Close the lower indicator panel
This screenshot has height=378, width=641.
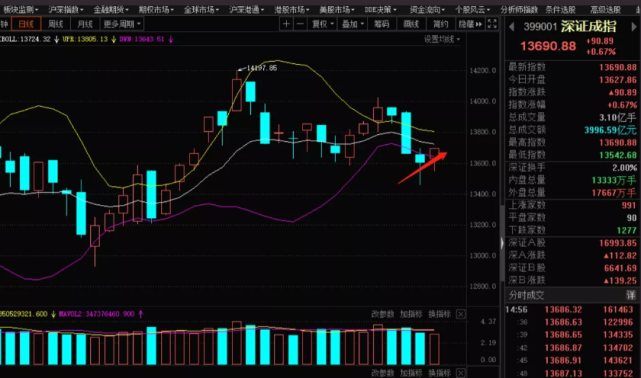point(460,373)
